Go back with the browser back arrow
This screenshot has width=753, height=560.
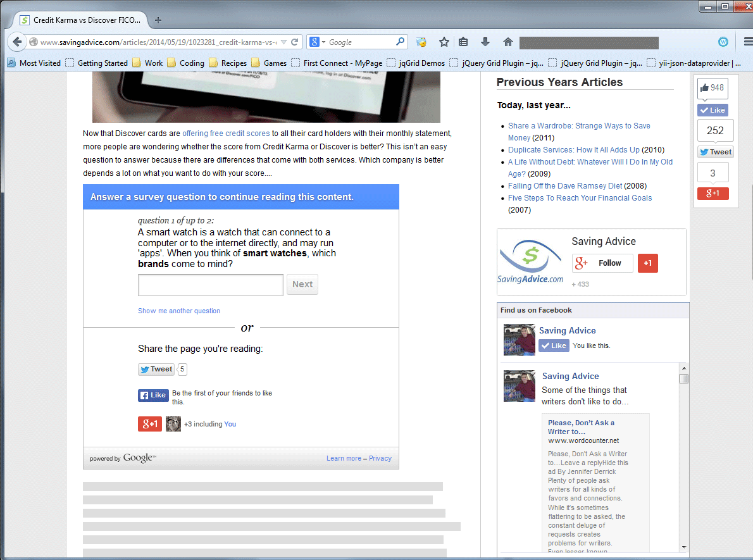click(17, 42)
